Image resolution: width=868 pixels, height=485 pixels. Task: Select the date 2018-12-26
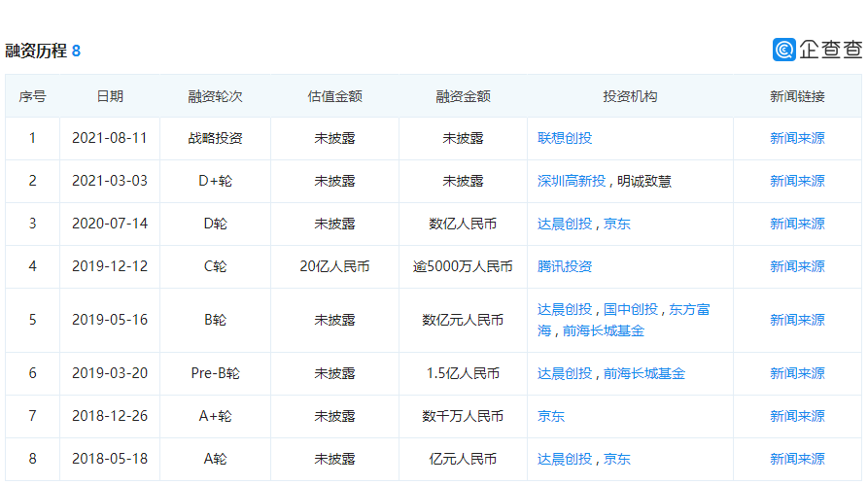coord(110,416)
